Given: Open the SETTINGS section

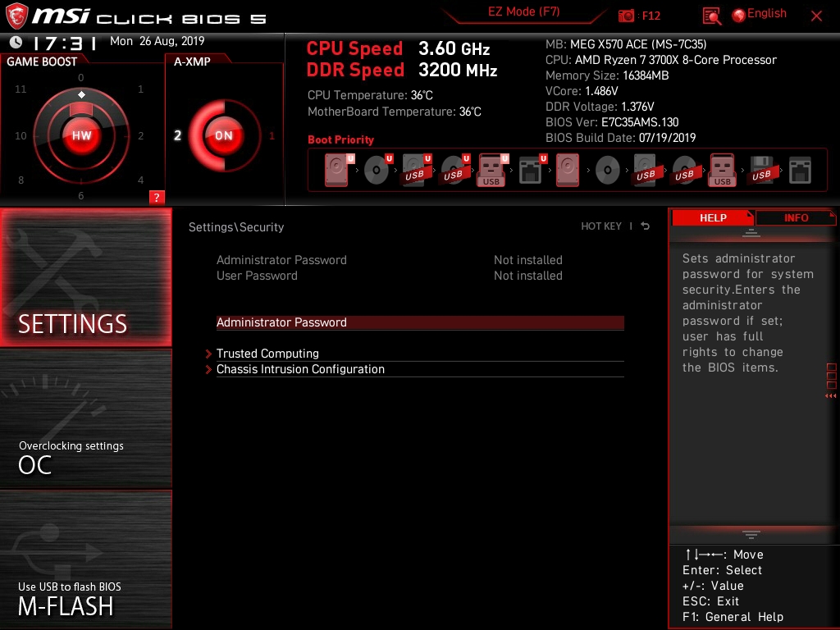Looking at the screenshot, I should pyautogui.click(x=85, y=277).
